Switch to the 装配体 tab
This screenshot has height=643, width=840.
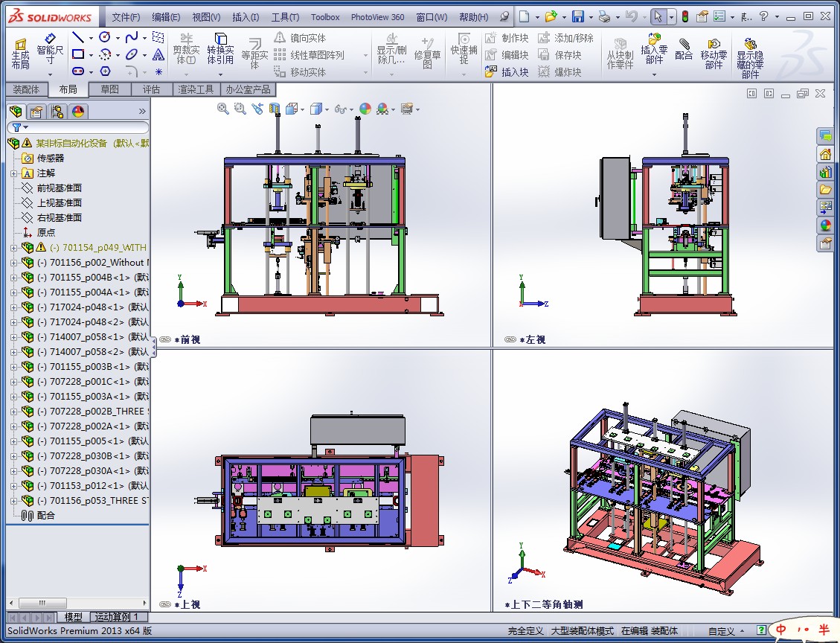(x=26, y=89)
